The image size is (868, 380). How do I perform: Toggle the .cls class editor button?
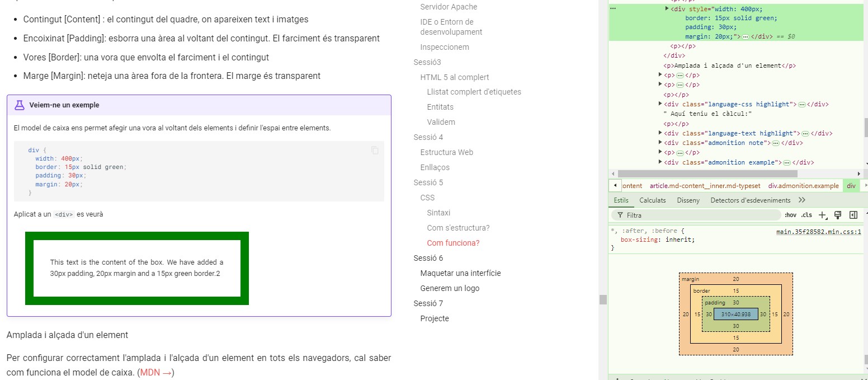coord(806,215)
